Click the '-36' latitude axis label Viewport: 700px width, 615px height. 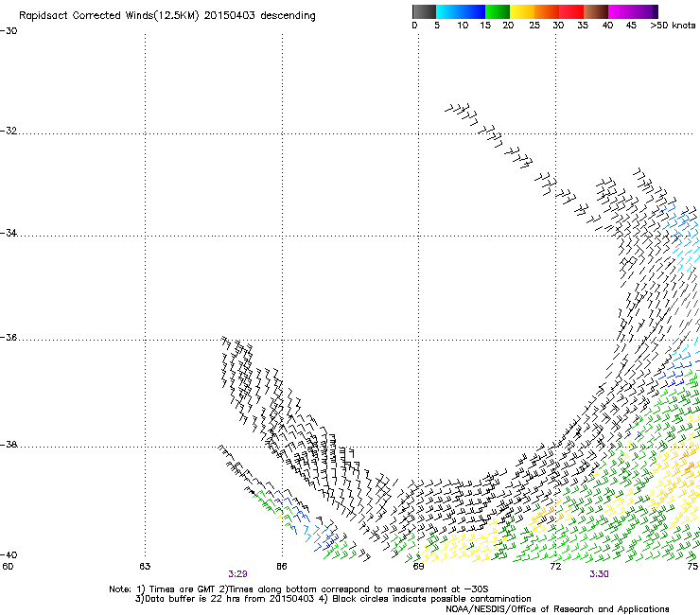pyautogui.click(x=9, y=337)
